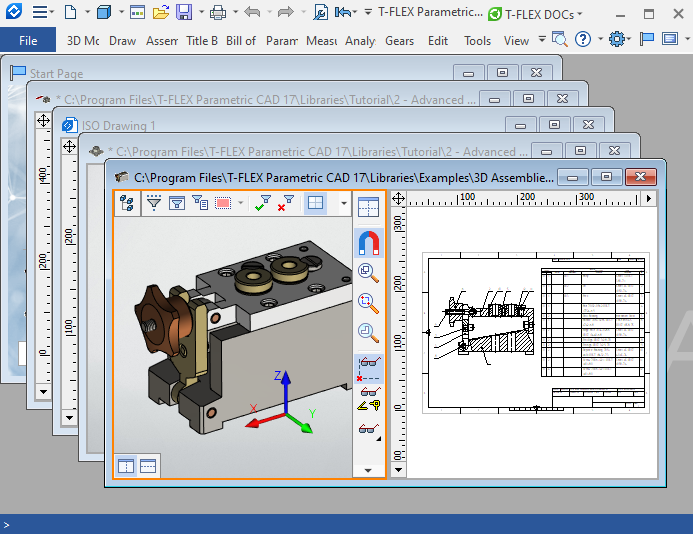Image resolution: width=693 pixels, height=534 pixels.
Task: Switch to the Tools tab
Action: [x=477, y=41]
